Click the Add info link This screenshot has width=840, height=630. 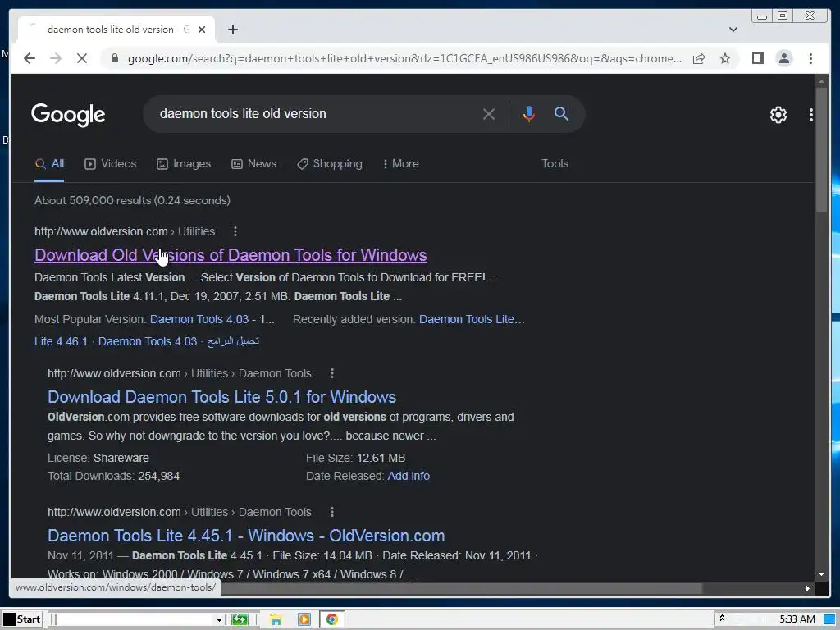tap(409, 477)
